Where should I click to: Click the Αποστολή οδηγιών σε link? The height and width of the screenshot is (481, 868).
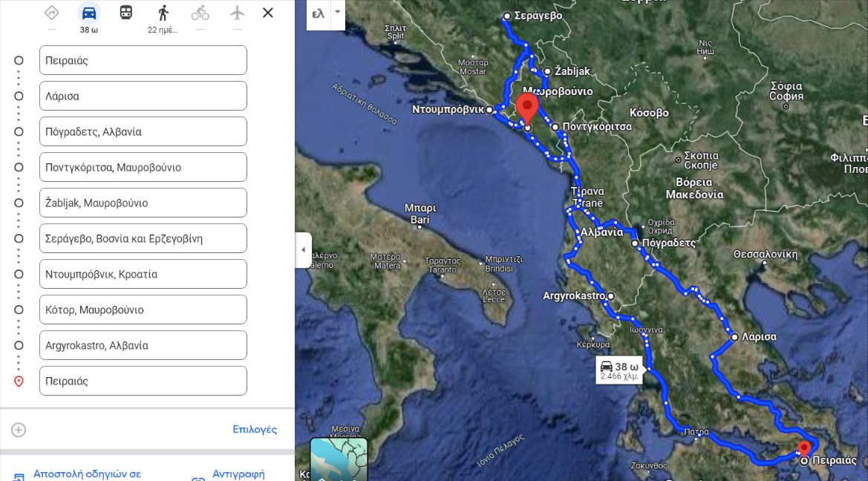point(87,474)
